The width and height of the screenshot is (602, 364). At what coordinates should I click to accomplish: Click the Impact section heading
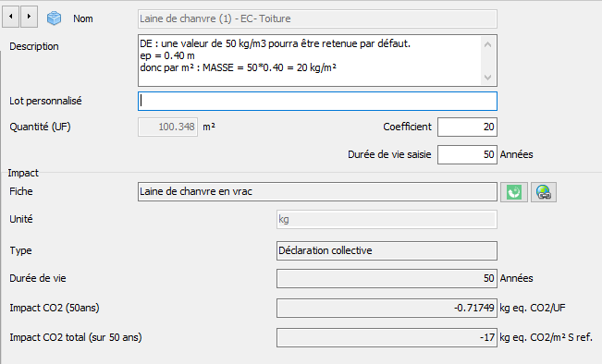23,173
